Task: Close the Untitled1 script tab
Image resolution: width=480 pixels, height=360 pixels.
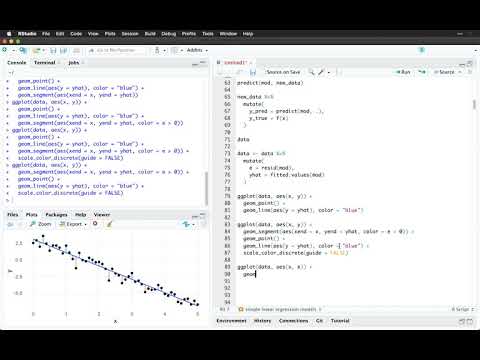Action: 251,63
